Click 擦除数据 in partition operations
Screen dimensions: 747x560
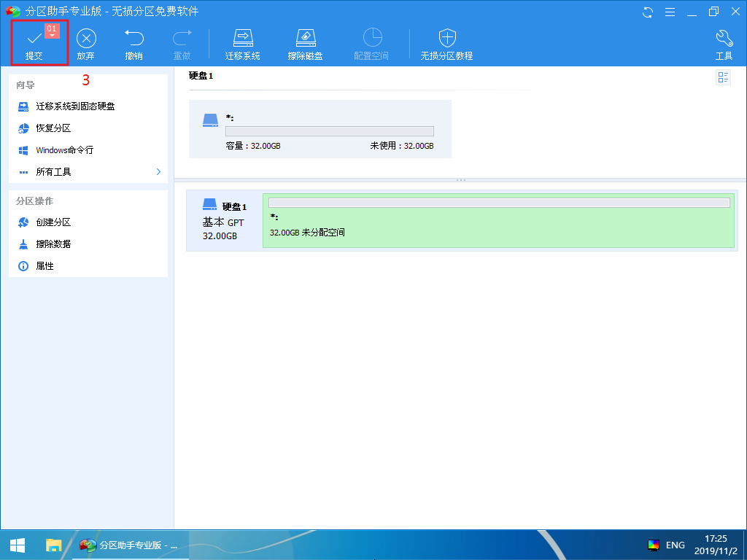53,244
